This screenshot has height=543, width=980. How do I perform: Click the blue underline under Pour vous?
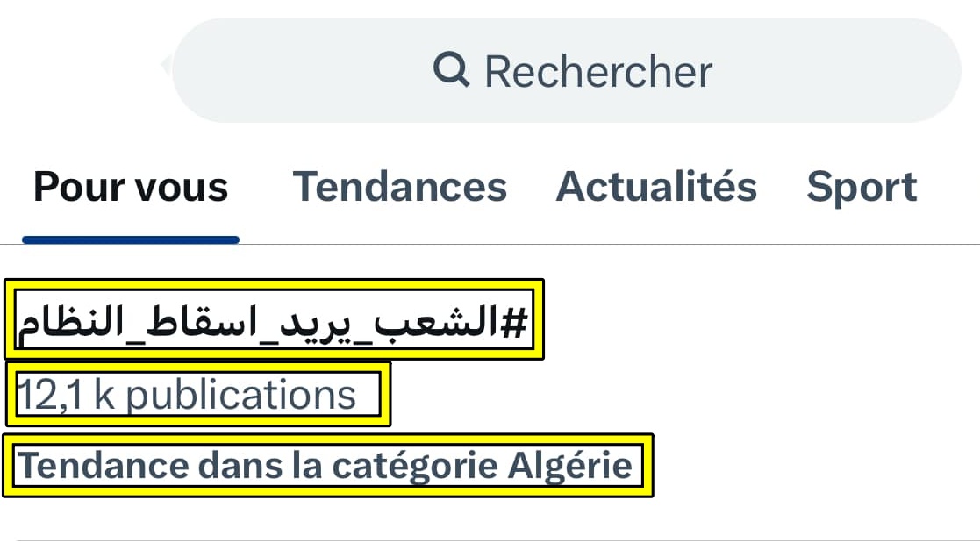pos(131,239)
